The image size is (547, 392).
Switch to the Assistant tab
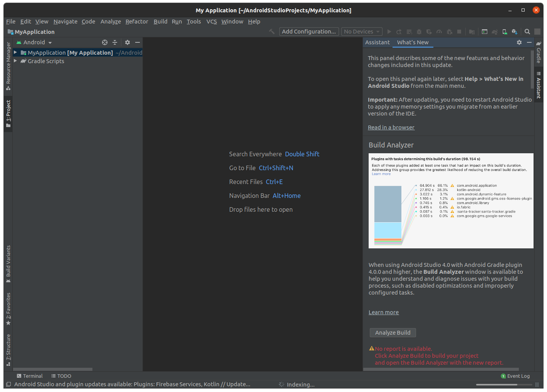click(x=378, y=42)
